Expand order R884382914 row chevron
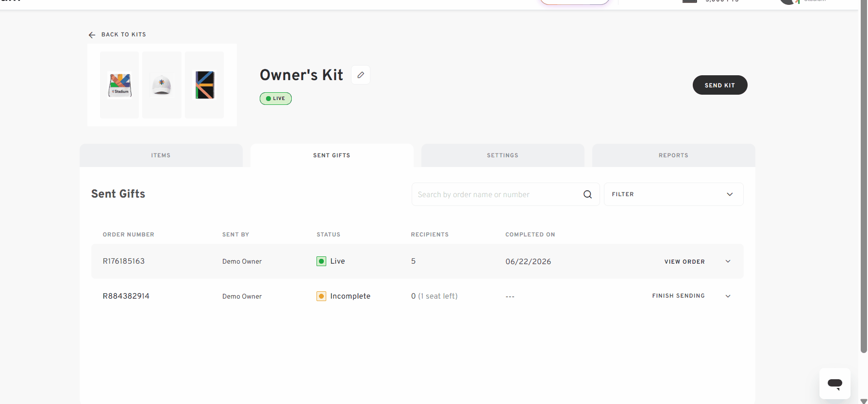Viewport: 868px width, 404px height. pyautogui.click(x=728, y=296)
